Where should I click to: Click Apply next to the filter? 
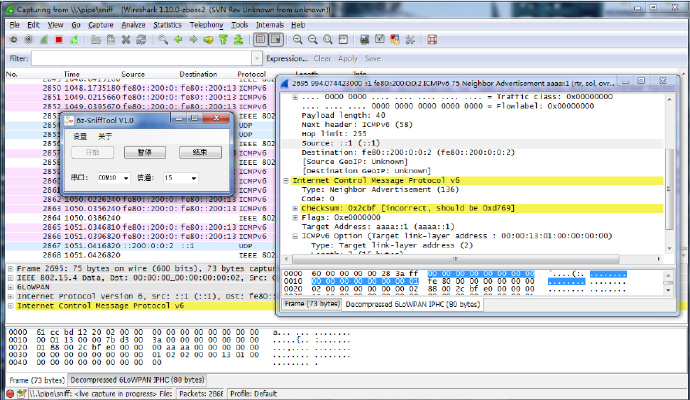[x=348, y=59]
